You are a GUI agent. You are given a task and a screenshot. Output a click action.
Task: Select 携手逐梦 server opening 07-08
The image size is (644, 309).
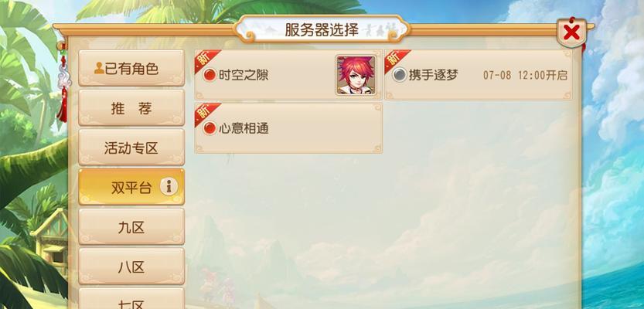[x=479, y=75]
